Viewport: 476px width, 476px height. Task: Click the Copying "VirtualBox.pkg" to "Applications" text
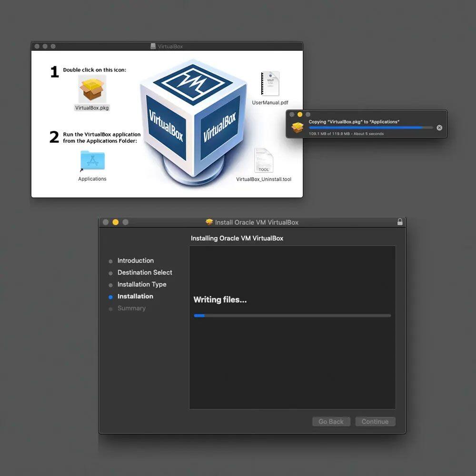pyautogui.click(x=354, y=122)
